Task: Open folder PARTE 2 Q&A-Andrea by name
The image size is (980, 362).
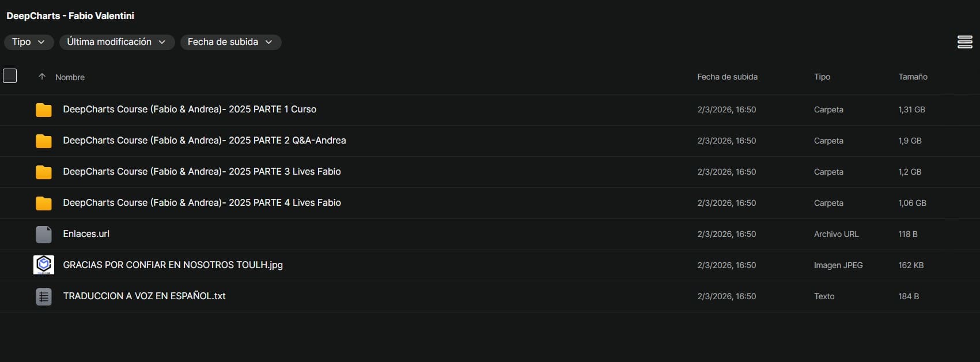Action: click(205, 141)
